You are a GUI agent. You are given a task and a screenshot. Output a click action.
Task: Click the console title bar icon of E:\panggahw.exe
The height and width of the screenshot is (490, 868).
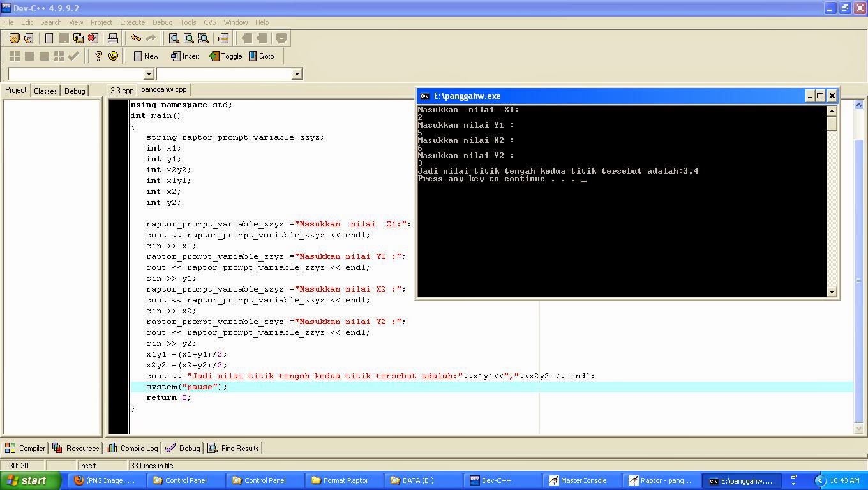pos(424,96)
